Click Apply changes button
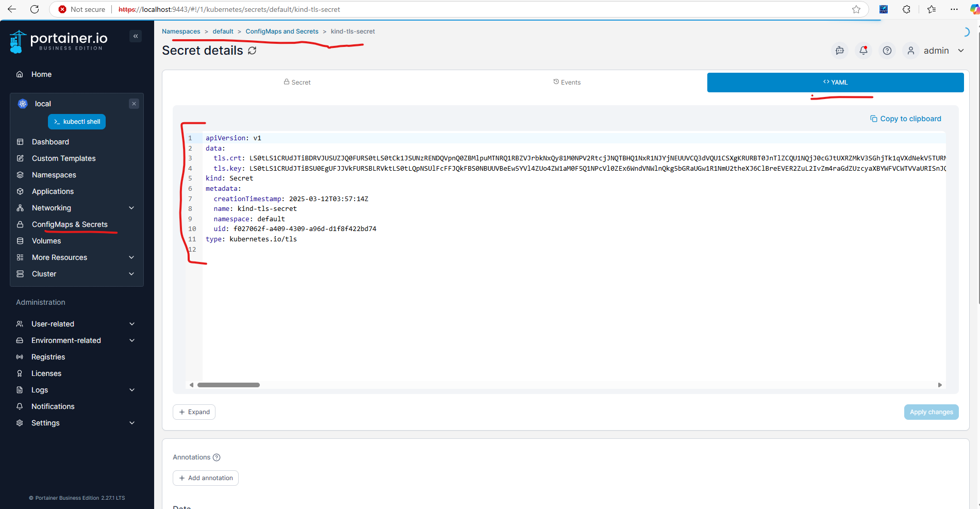 pos(931,412)
